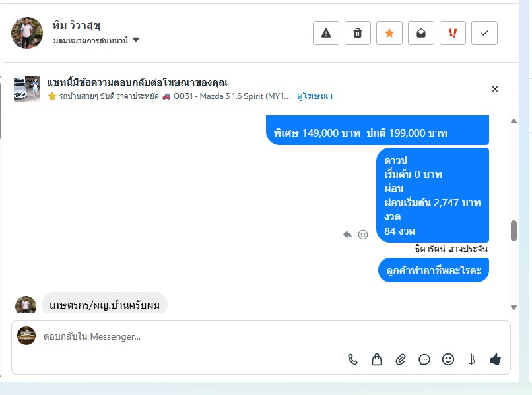
Task: Delete conversation using trash icon
Action: [358, 33]
